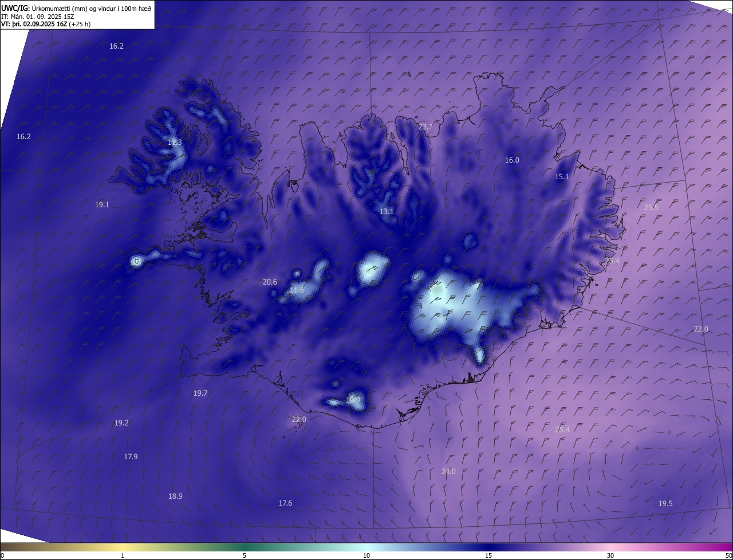Viewport: 733px width, 560px height.
Task: Click the 17.6 value label south of Iceland
Action: point(285,503)
